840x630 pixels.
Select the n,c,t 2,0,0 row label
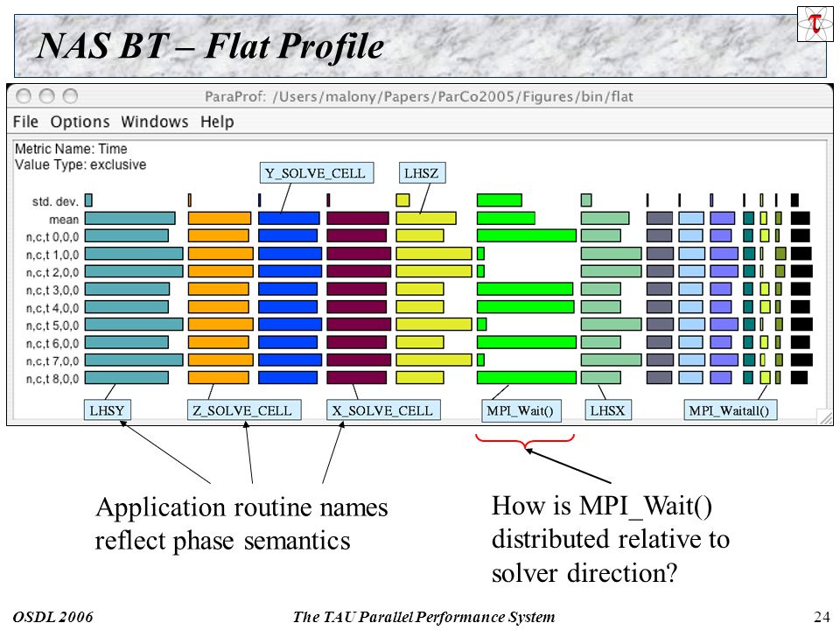click(x=52, y=272)
